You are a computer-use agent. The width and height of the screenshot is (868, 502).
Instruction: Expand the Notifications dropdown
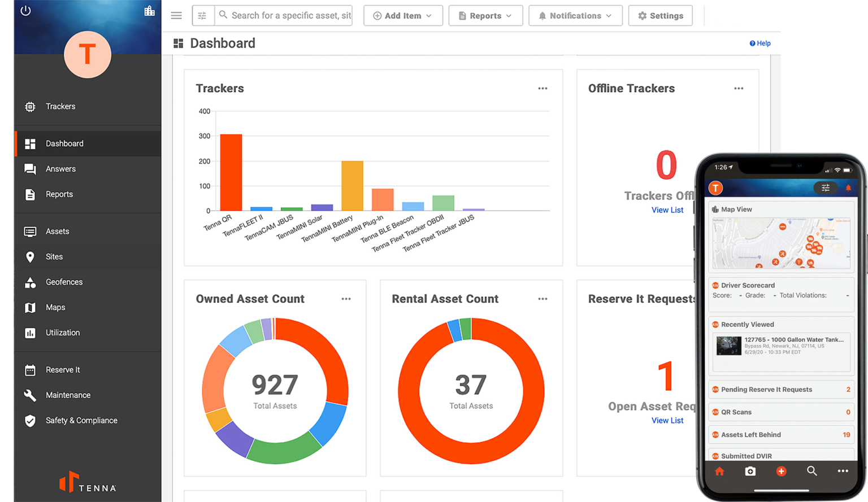[x=575, y=15]
